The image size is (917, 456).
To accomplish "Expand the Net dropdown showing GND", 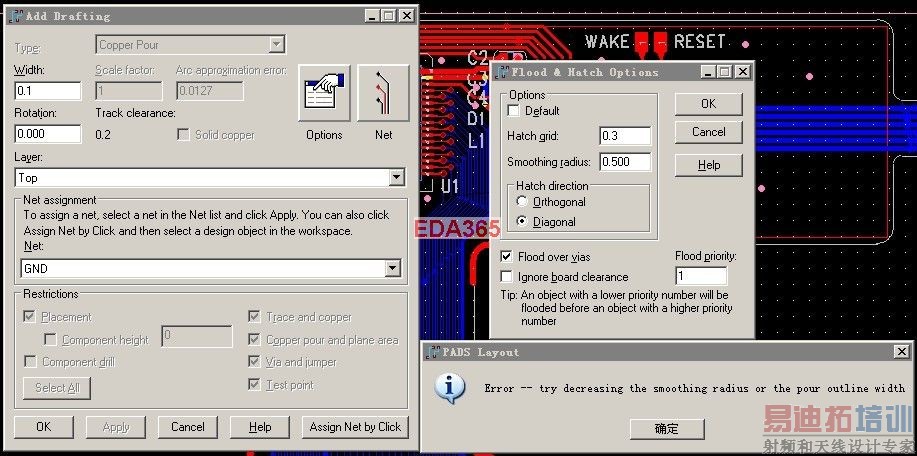I will point(392,268).
